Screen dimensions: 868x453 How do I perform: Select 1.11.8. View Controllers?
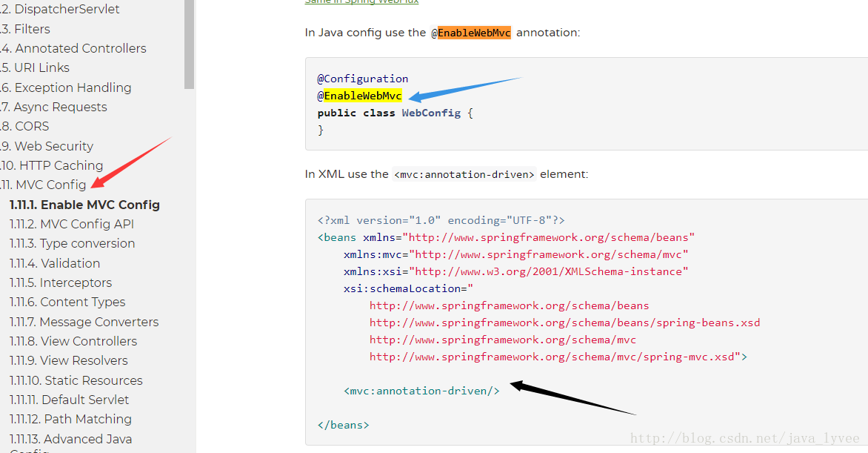(x=73, y=342)
